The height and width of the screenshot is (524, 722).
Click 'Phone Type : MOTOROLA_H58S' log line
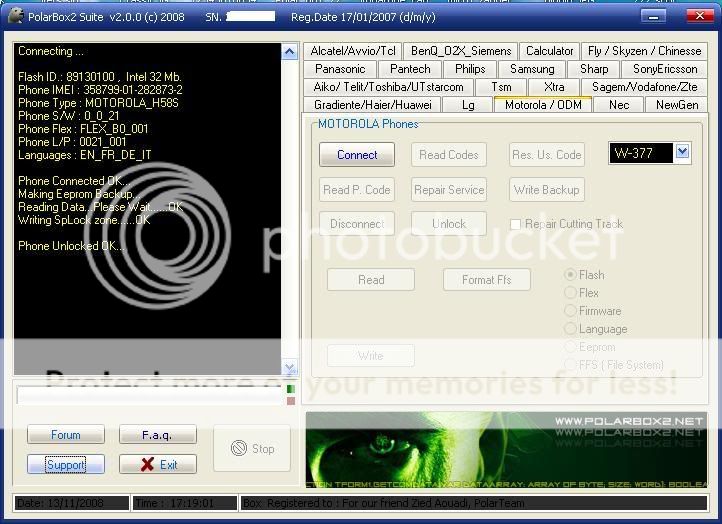coord(98,102)
